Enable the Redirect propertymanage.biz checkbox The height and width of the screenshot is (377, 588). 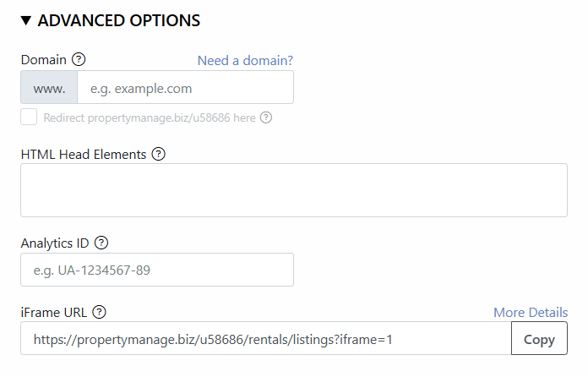(29, 117)
